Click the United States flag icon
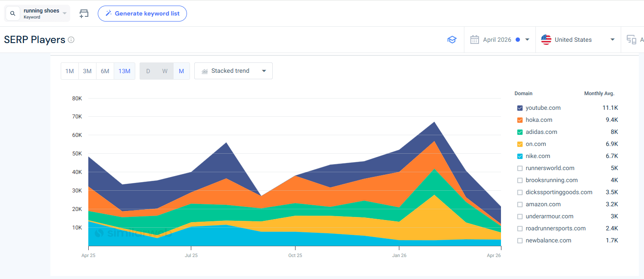644x279 pixels. click(x=546, y=40)
